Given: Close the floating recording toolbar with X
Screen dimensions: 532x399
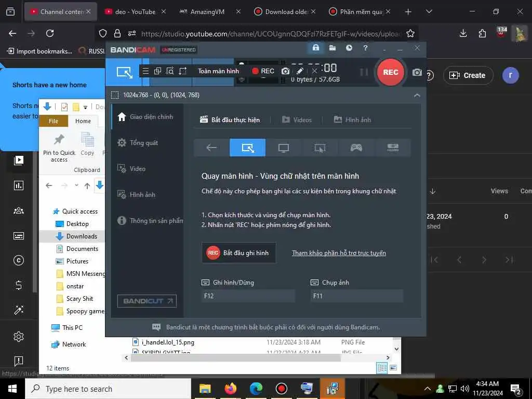Looking at the screenshot, I should click(314, 71).
